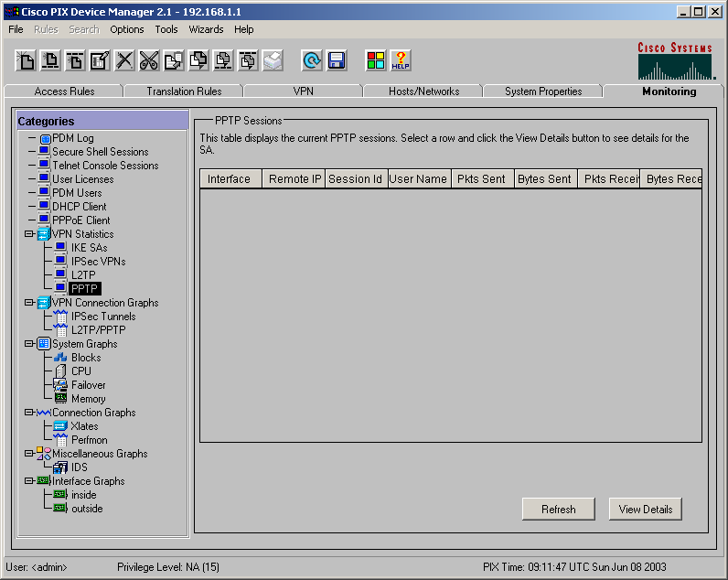Click the Failover icon in the tree
The height and width of the screenshot is (580, 728).
(x=60, y=385)
